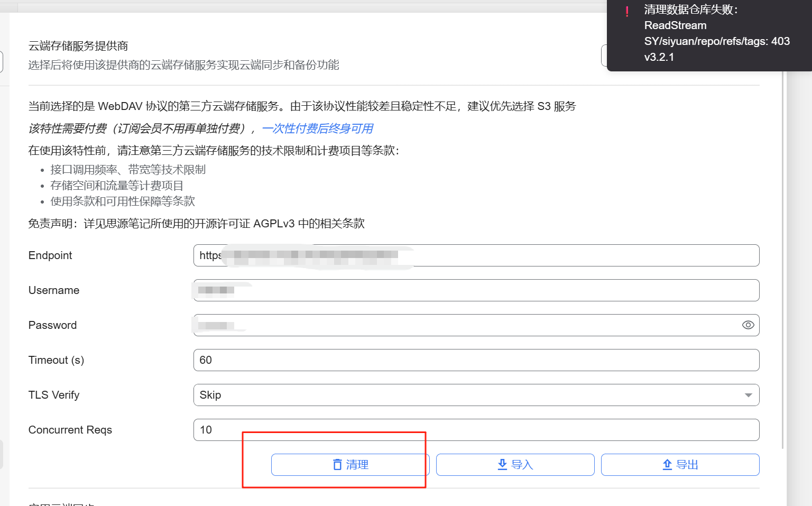Edit the Concurrent Reqs field
Image resolution: width=812 pixels, height=506 pixels.
click(476, 430)
